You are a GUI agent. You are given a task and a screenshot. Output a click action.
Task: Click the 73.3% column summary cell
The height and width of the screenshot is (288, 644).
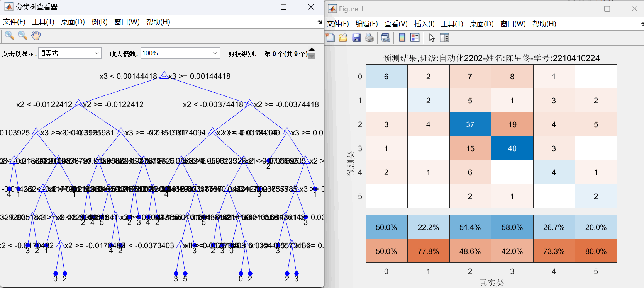coord(554,251)
